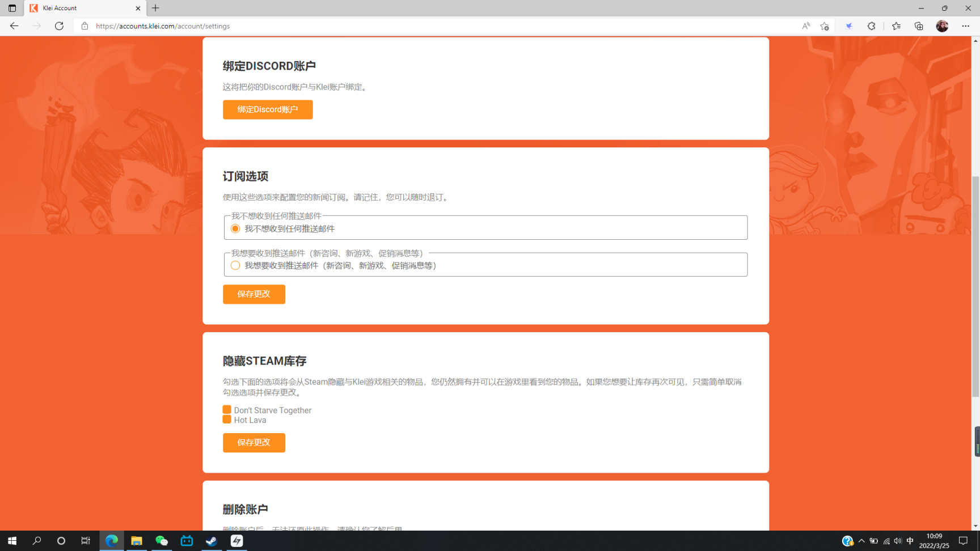
Task: Select 我不想收到任何推送邮件 radio option
Action: tap(235, 228)
